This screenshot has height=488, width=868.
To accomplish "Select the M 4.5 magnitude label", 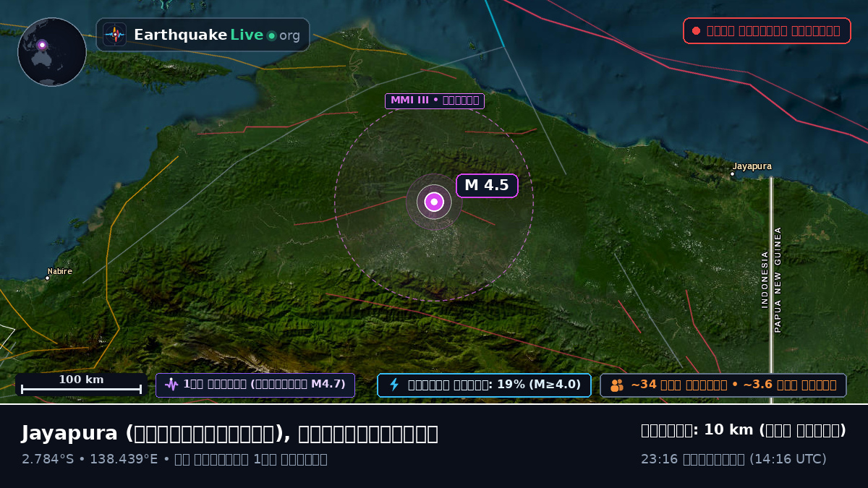I will point(487,186).
